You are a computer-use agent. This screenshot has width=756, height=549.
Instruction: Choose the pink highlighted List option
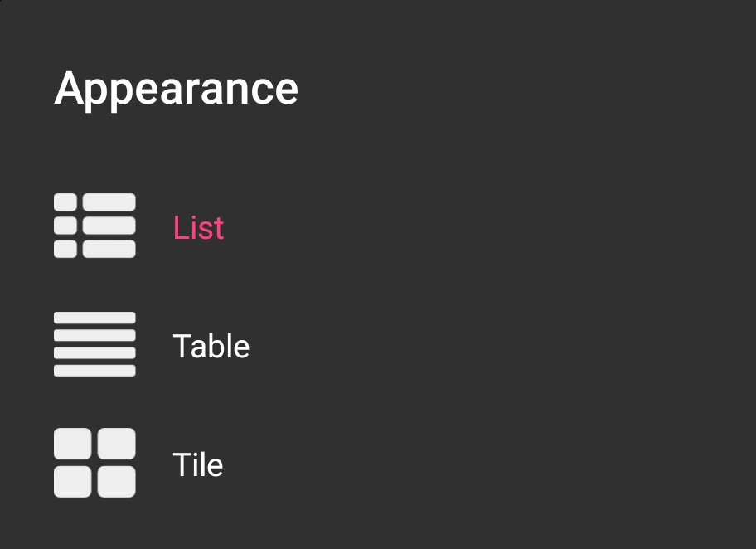pyautogui.click(x=198, y=227)
